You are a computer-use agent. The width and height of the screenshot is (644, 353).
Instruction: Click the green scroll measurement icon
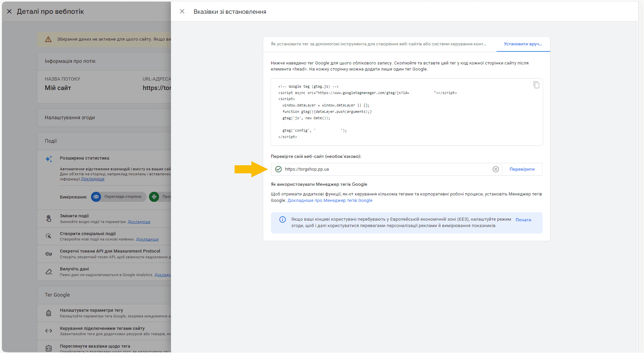tap(154, 197)
